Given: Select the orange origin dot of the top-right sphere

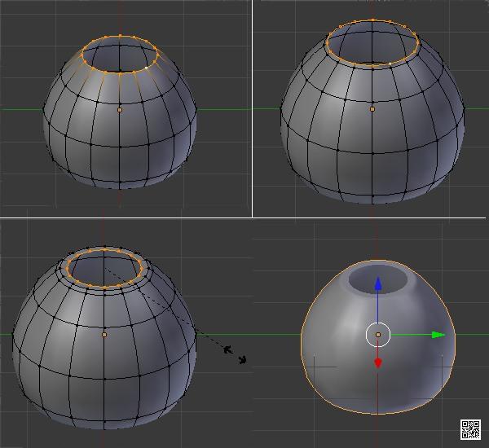Looking at the screenshot, I should [372, 108].
